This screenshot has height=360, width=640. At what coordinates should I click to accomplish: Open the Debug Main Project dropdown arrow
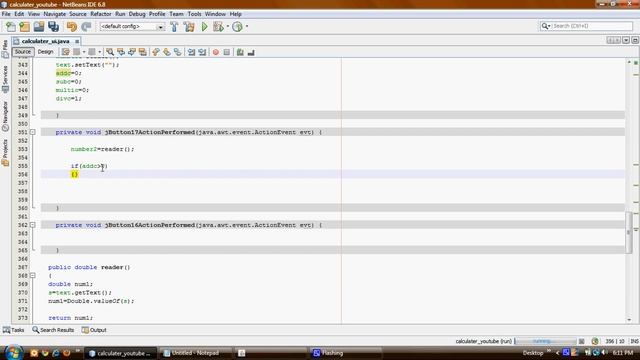click(x=227, y=27)
